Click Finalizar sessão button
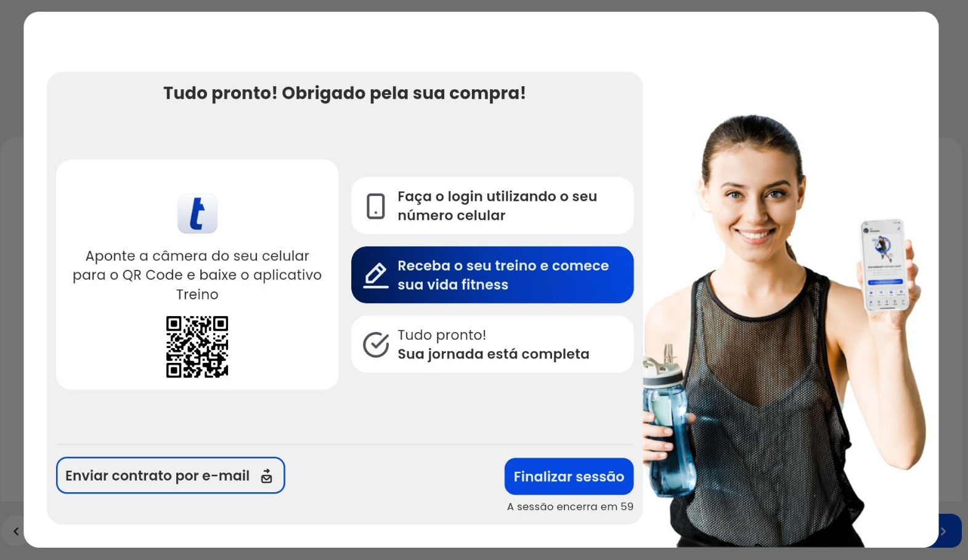 coord(569,476)
